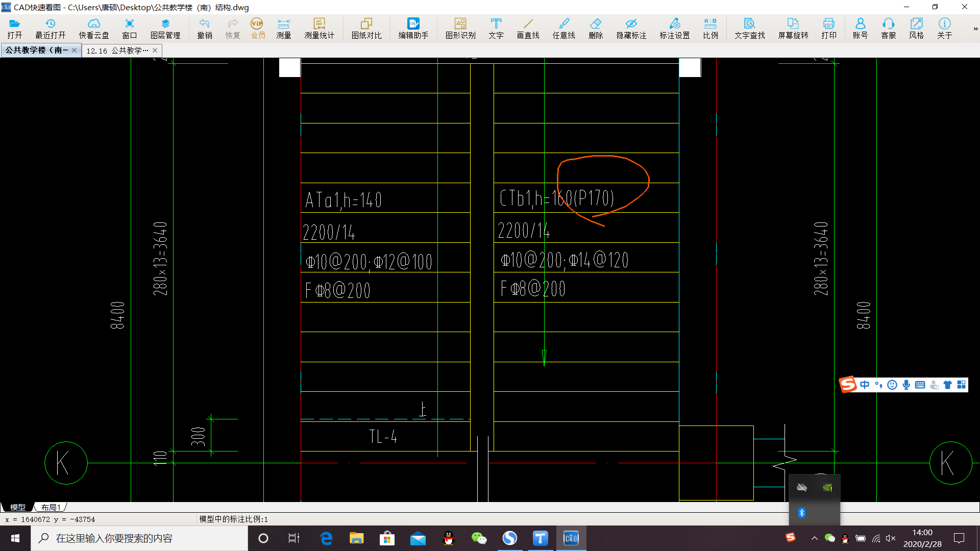This screenshot has height=551, width=980.
Task: Open the notification center
Action: tap(959, 538)
